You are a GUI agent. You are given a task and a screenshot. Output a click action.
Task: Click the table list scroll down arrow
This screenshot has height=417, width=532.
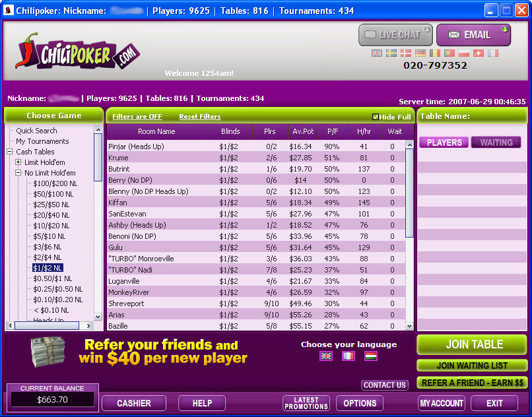coord(409,326)
